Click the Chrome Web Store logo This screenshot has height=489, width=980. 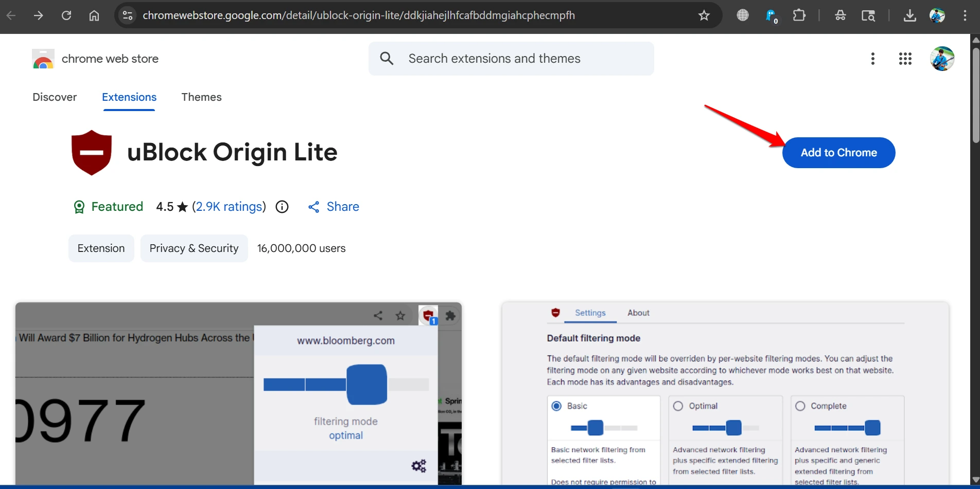click(x=43, y=59)
